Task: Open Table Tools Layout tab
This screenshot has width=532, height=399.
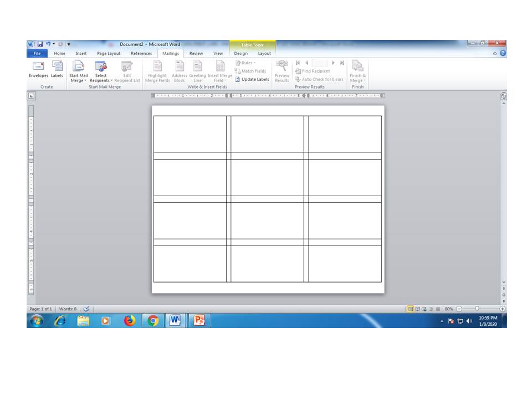Action: click(x=264, y=53)
